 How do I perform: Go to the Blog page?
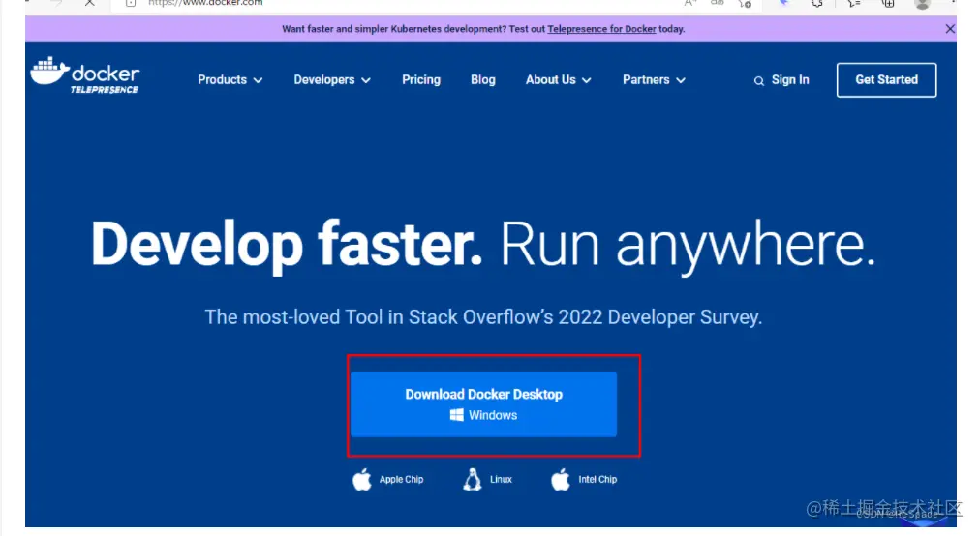(483, 80)
